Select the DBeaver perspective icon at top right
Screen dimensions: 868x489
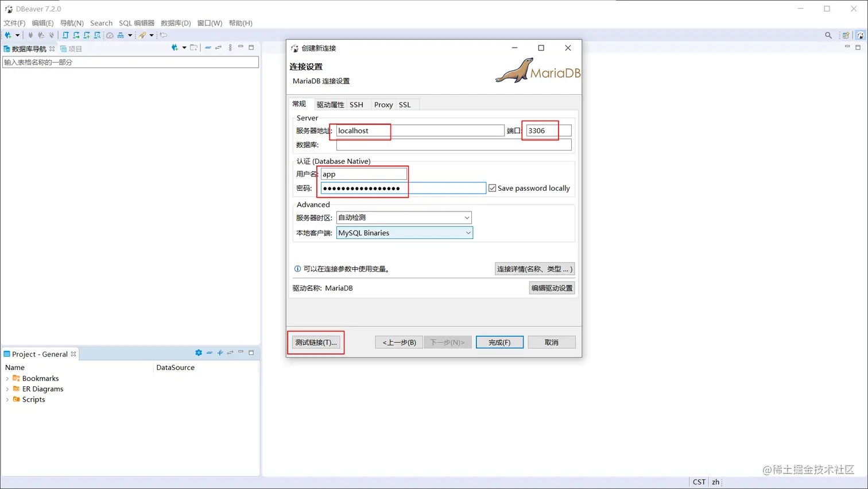pyautogui.click(x=860, y=35)
